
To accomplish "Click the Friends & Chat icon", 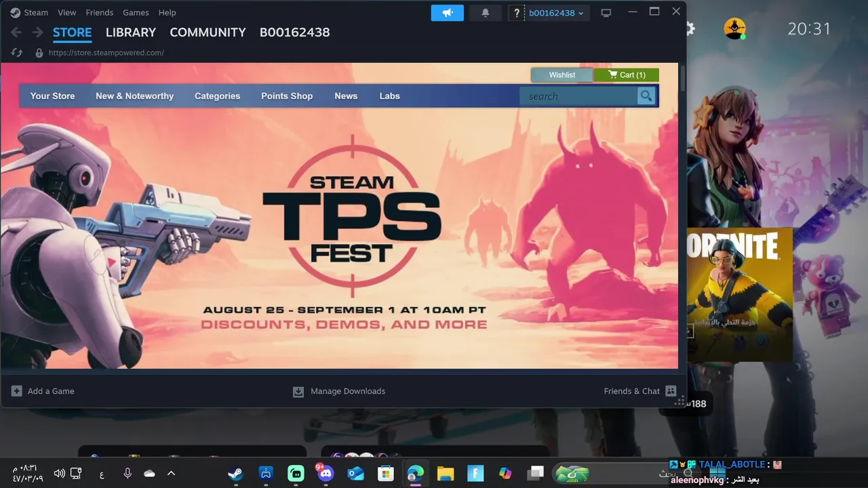I will (671, 391).
